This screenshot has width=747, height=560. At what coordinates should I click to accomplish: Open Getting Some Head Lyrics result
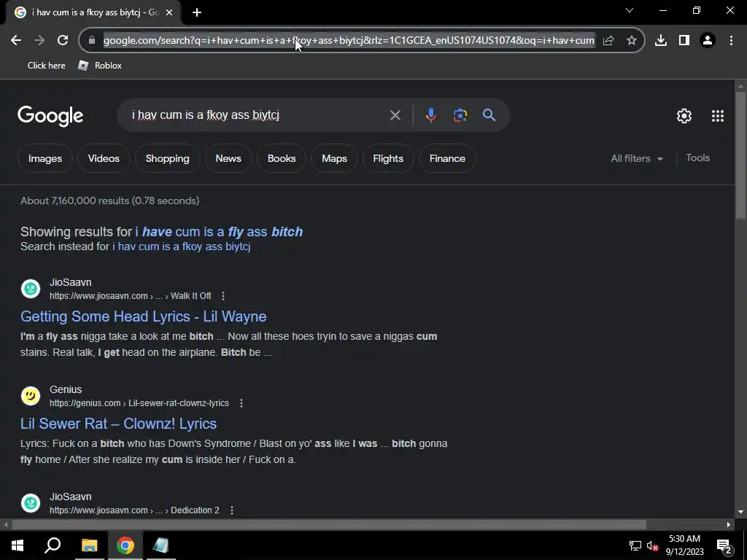(144, 316)
